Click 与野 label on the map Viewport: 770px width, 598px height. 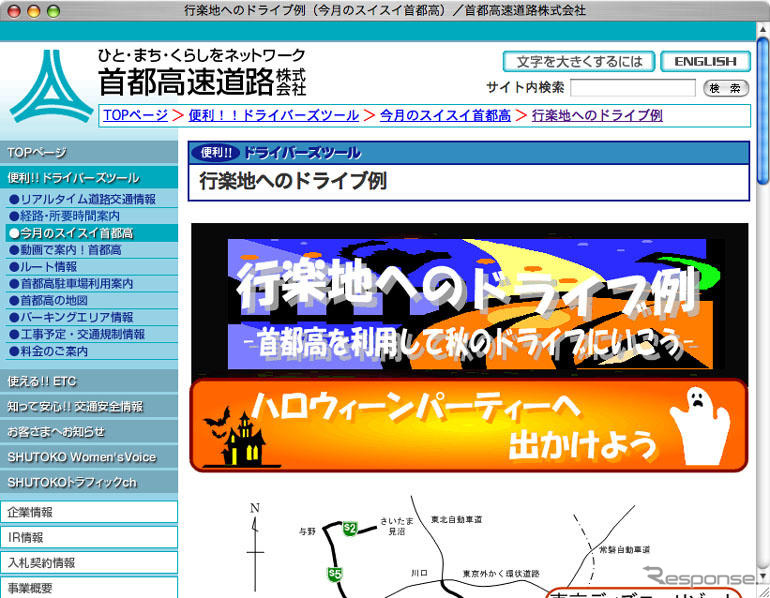tap(307, 531)
